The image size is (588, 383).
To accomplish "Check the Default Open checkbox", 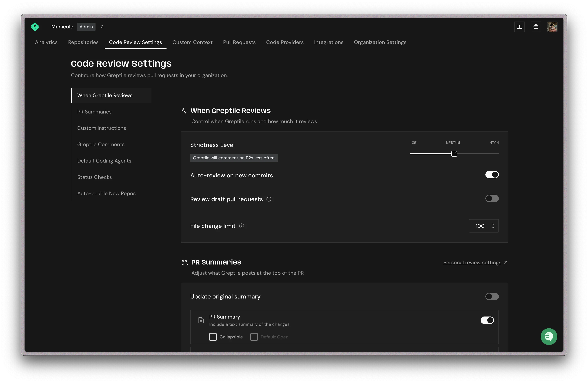I will click(x=254, y=337).
